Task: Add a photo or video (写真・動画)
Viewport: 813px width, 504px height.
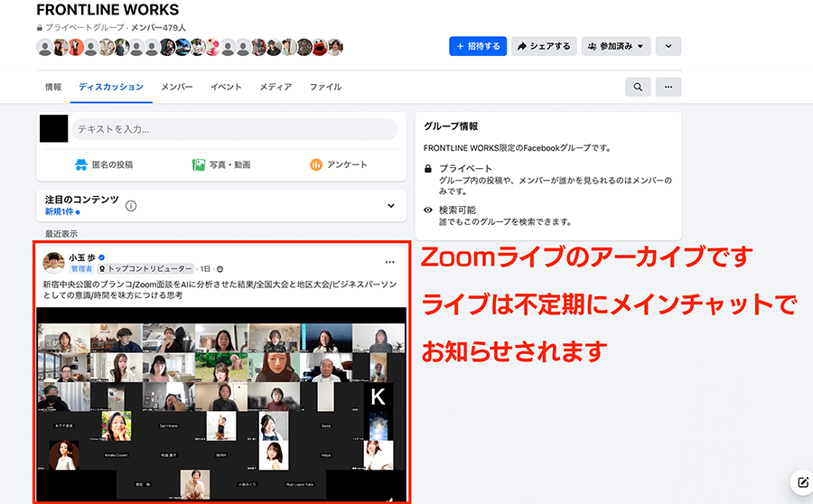Action: coord(221,164)
